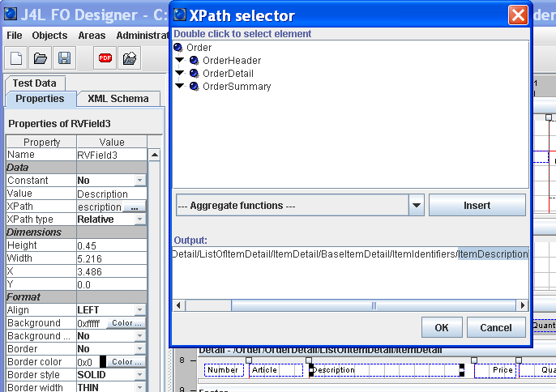
Task: Open the Administration menu
Action: [142, 36]
